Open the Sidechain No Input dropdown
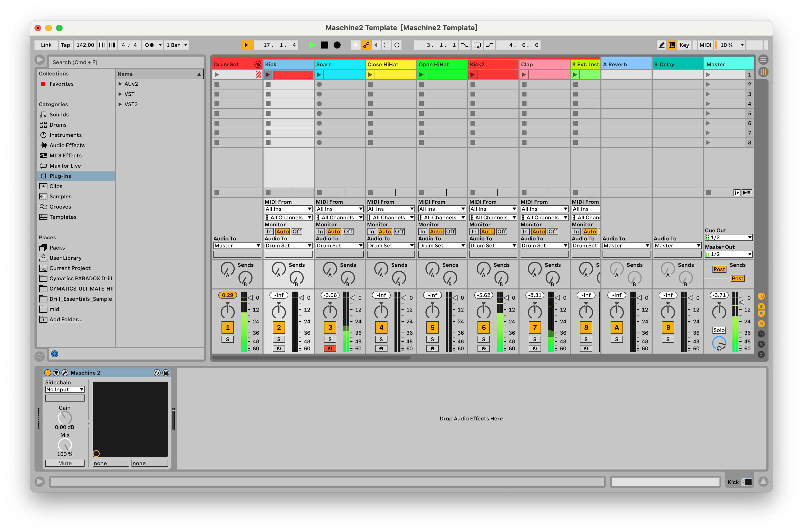This screenshot has height=532, width=803. point(64,389)
